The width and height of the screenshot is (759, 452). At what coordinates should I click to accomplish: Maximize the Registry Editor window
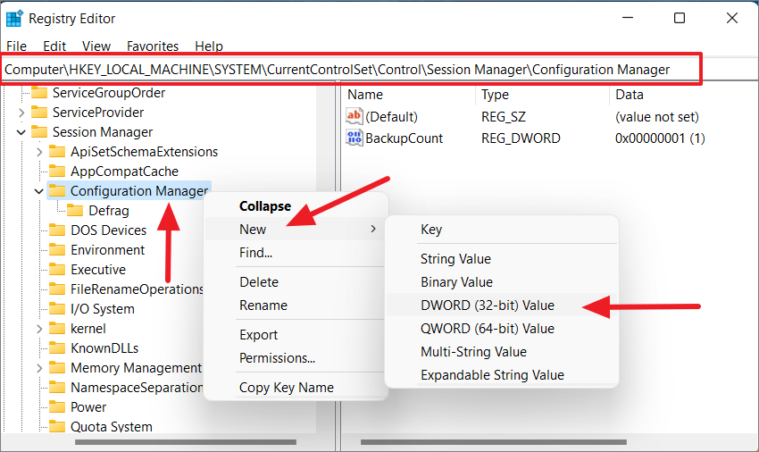pos(679,18)
